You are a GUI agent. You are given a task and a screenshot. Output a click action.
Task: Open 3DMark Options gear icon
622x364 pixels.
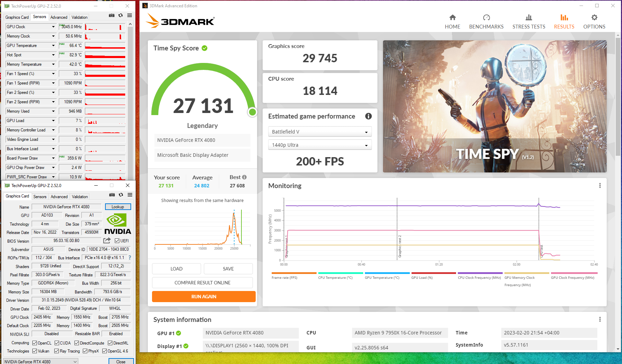pos(594,18)
